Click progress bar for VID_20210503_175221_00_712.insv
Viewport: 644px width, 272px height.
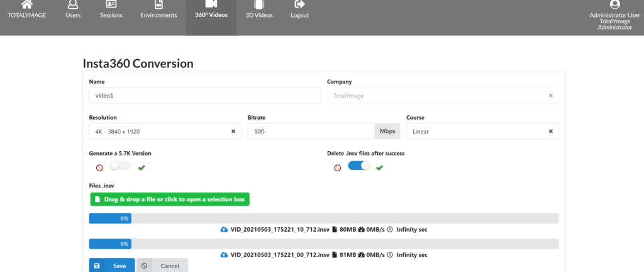coord(324,244)
